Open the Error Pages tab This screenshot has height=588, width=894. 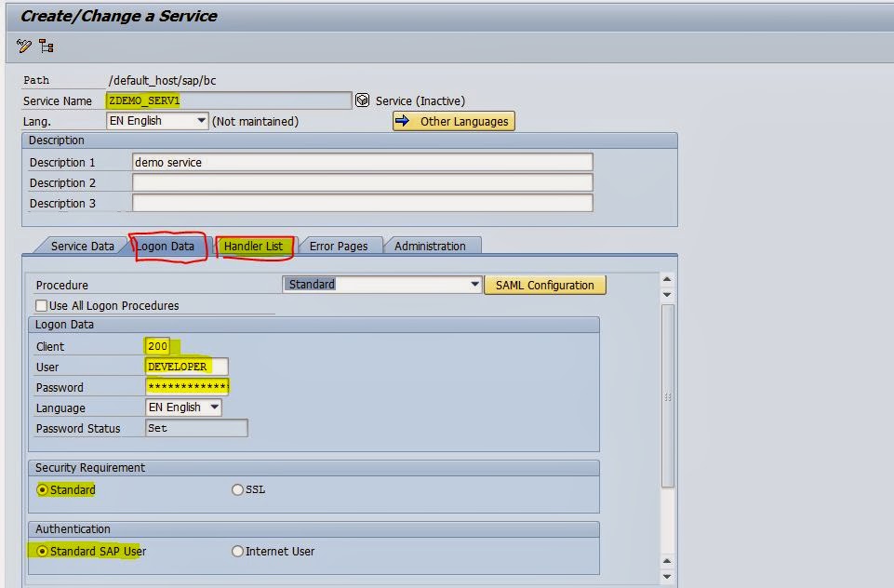pos(340,246)
